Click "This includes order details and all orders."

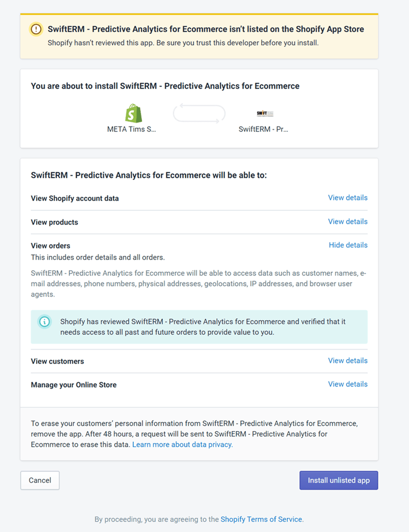tap(98, 258)
